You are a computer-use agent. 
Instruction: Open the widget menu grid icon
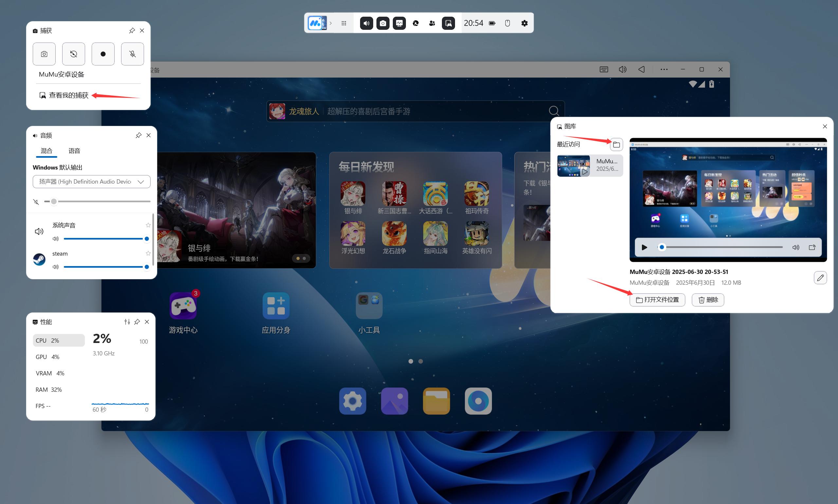[x=344, y=23]
